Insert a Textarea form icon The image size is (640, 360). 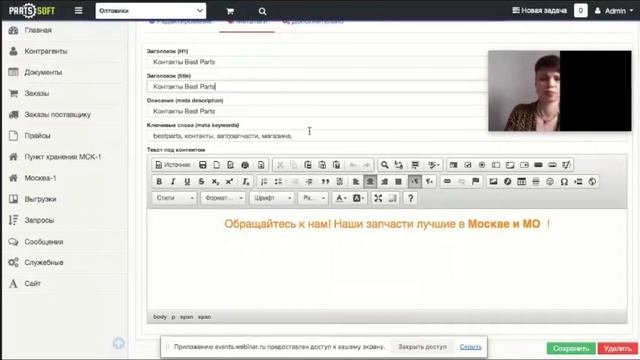510,165
